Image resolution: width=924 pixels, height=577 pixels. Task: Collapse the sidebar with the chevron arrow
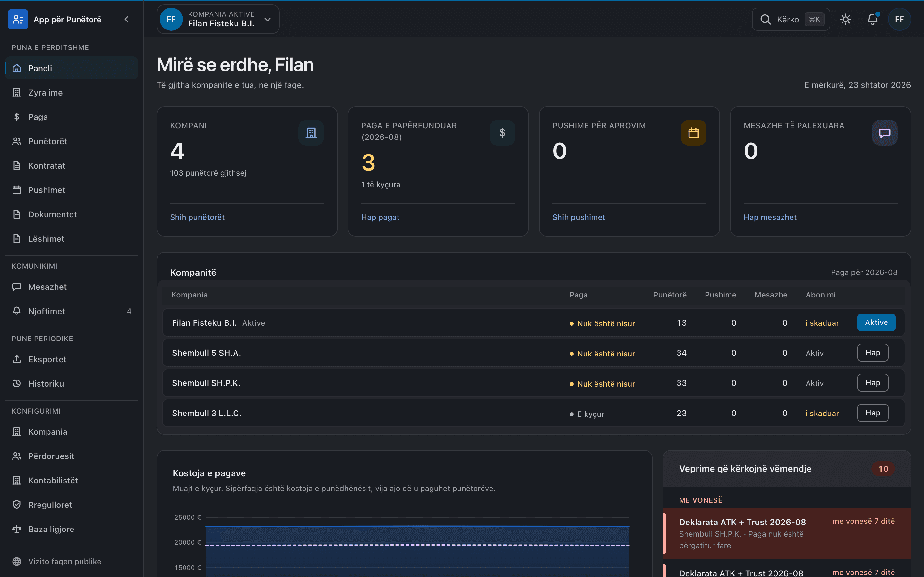click(x=127, y=19)
